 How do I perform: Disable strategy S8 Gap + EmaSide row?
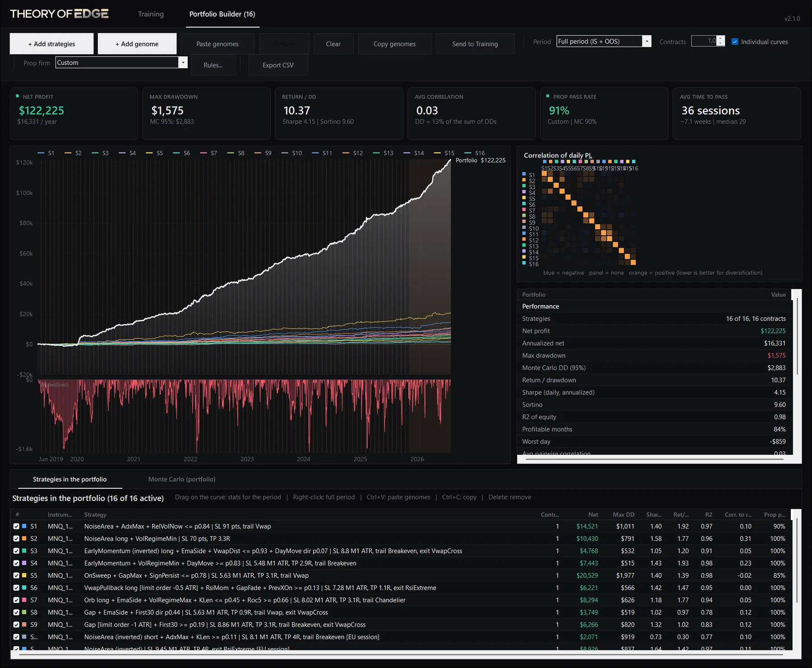tap(16, 612)
